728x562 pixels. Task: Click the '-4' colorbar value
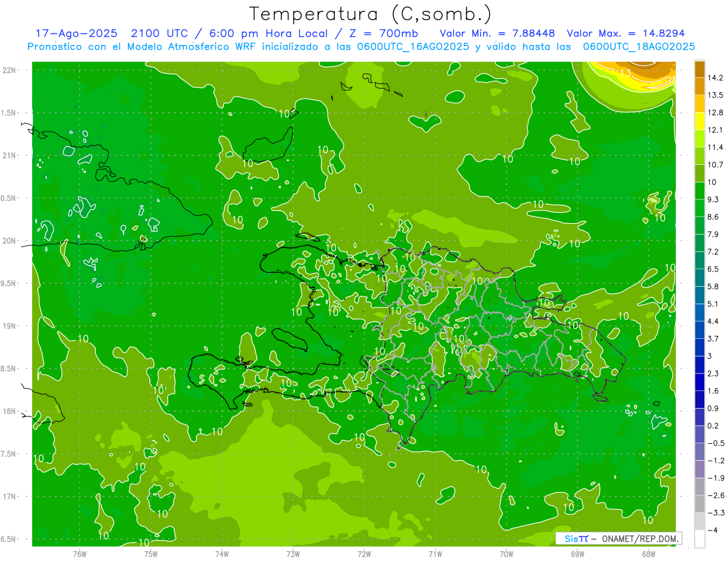pyautogui.click(x=713, y=530)
